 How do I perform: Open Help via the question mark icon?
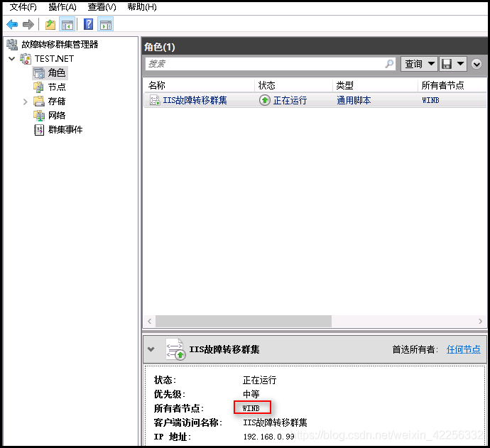[x=89, y=24]
